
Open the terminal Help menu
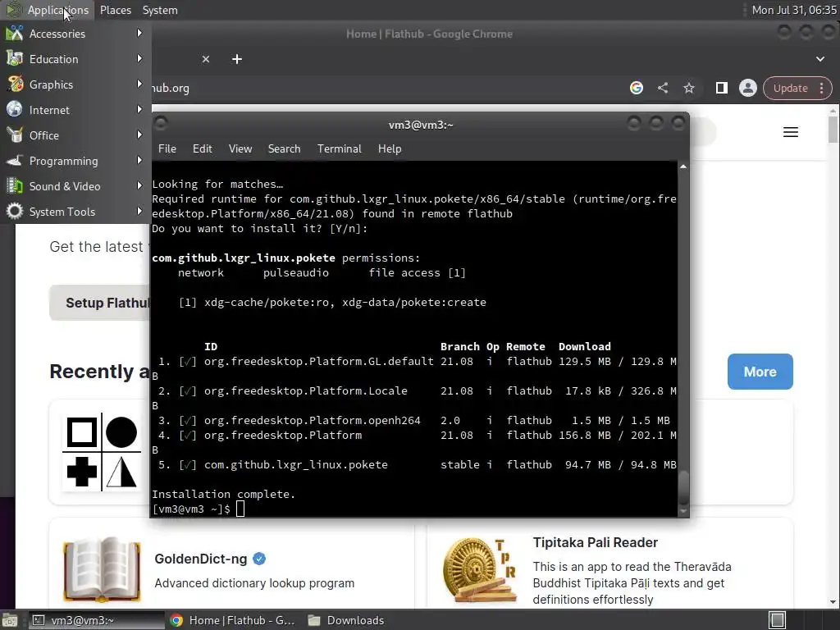[x=390, y=149]
